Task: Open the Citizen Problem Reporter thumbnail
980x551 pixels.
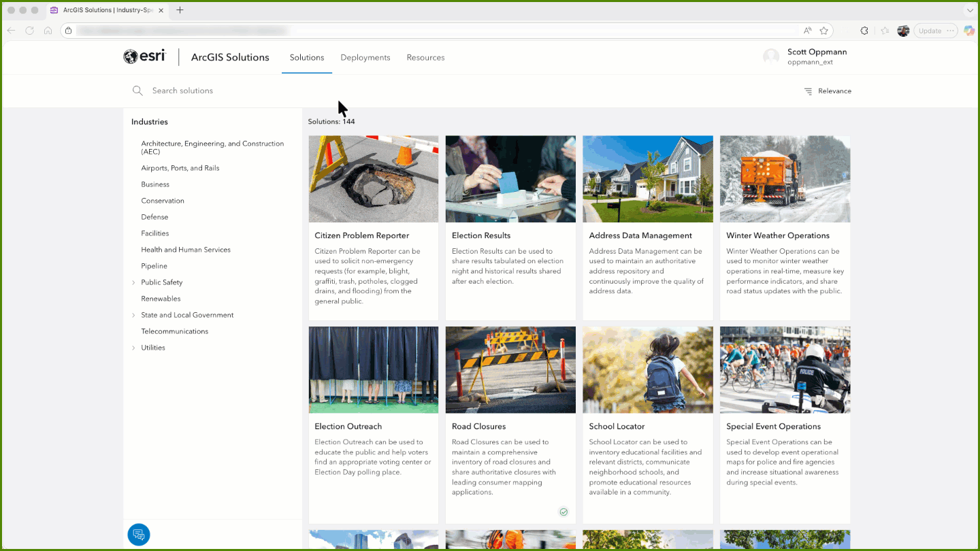Action: click(374, 179)
